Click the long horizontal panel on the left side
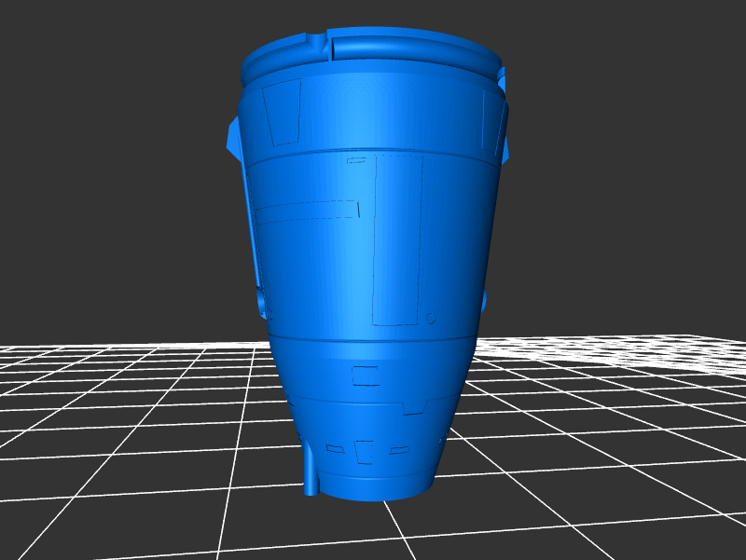Screen dimensions: 746x560 click(307, 211)
